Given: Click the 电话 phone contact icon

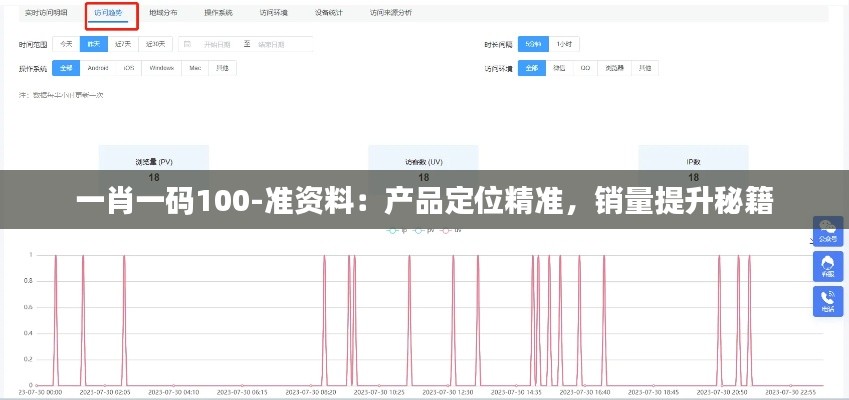Looking at the screenshot, I should (828, 301).
